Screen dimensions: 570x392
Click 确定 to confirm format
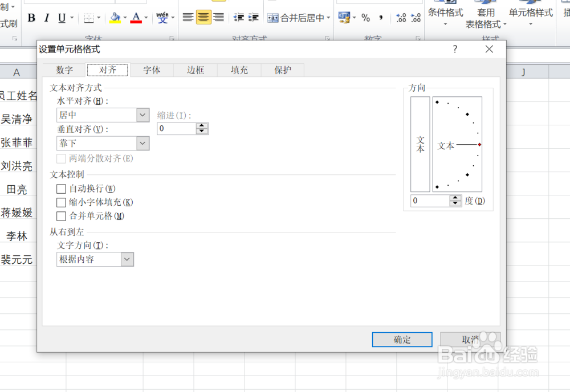(x=402, y=340)
